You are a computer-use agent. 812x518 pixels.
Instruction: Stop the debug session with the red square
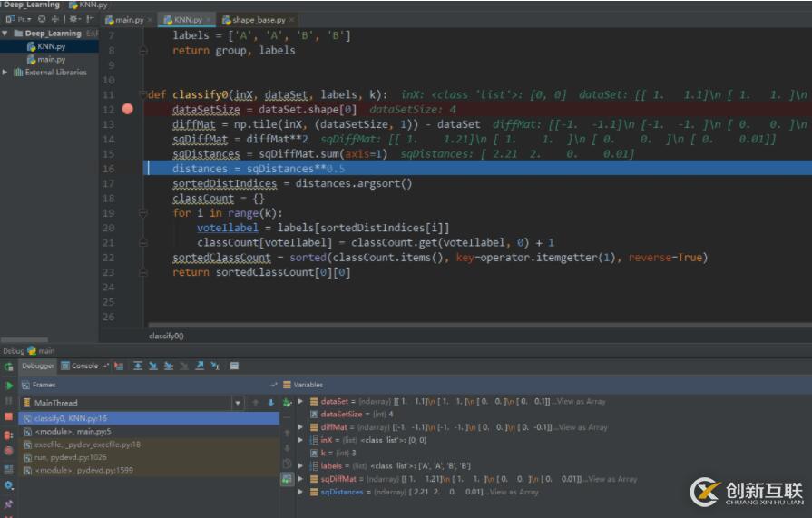pos(9,416)
